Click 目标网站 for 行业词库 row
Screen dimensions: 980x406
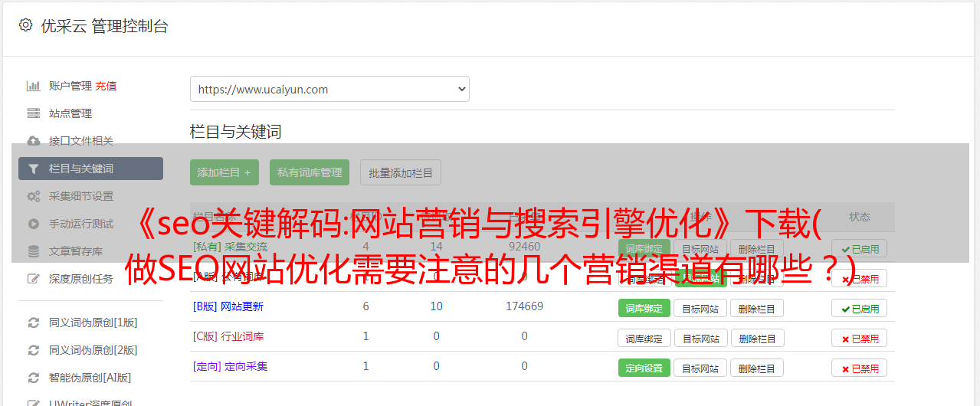[x=700, y=338]
